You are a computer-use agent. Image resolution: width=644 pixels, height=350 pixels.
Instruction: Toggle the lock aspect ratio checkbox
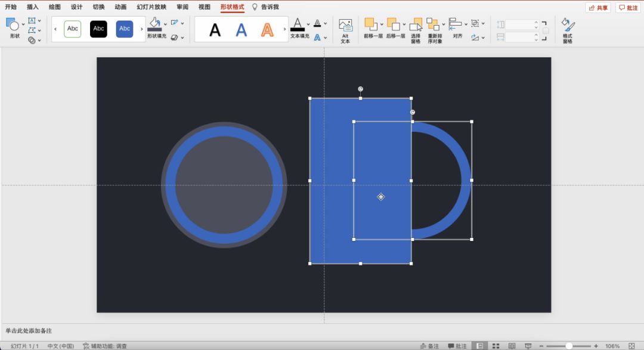(x=545, y=30)
